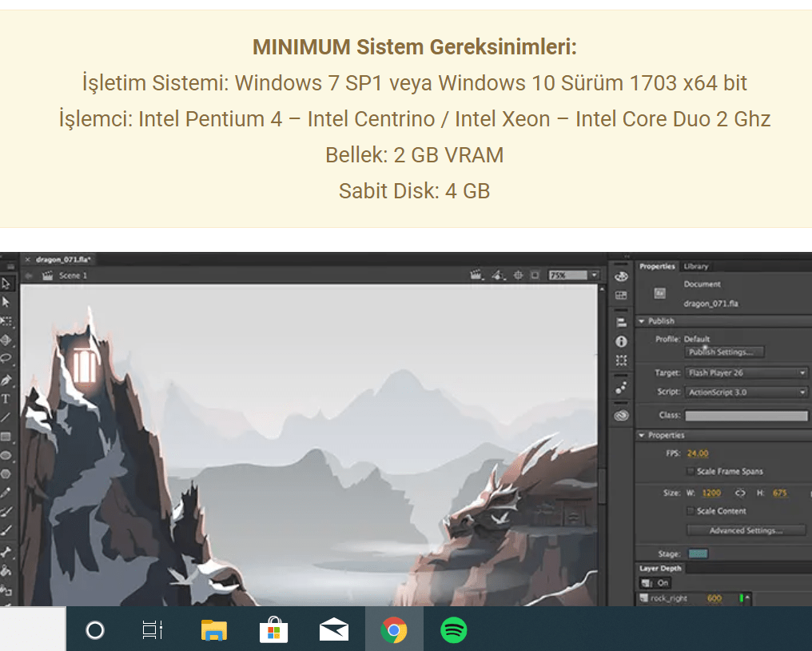812x651 pixels.
Task: Select the Bone tool
Action: tap(6, 552)
